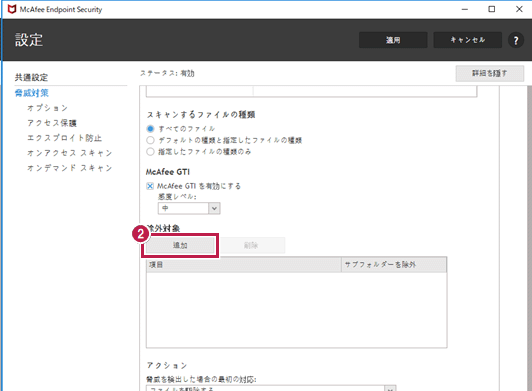Select 脅威対策 in the sidebar
Image resolution: width=532 pixels, height=391 pixels.
pyautogui.click(x=32, y=93)
